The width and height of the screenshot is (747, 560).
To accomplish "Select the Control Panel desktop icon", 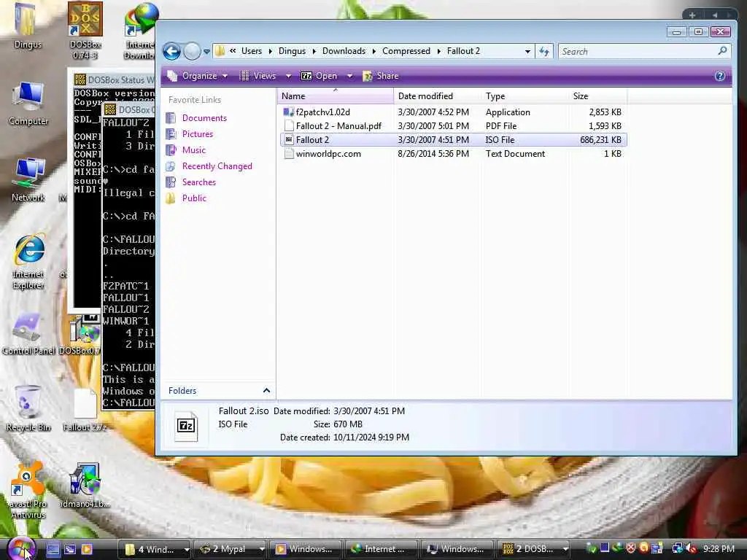I will point(28,334).
